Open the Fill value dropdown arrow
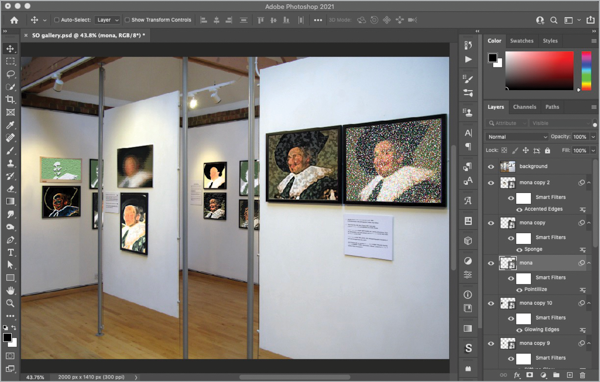600x382 pixels. click(593, 150)
